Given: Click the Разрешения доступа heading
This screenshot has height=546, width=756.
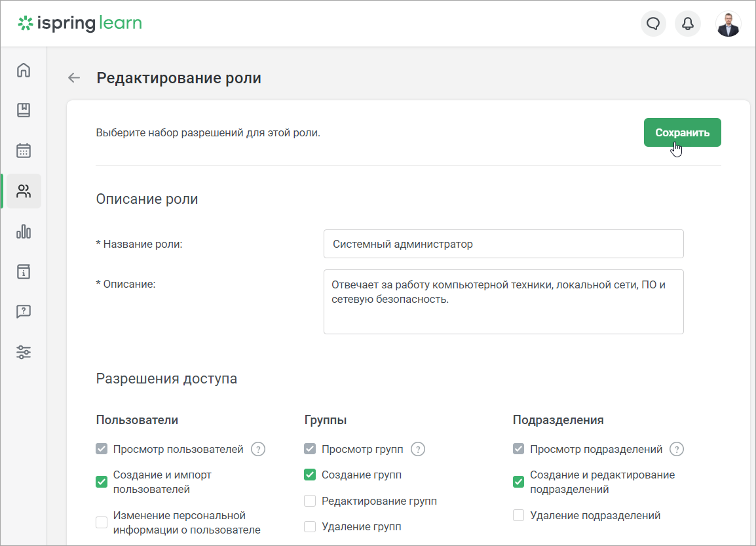Looking at the screenshot, I should [166, 379].
